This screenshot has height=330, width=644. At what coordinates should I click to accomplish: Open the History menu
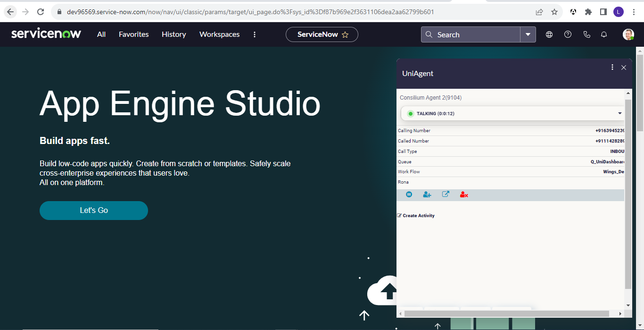(x=173, y=34)
